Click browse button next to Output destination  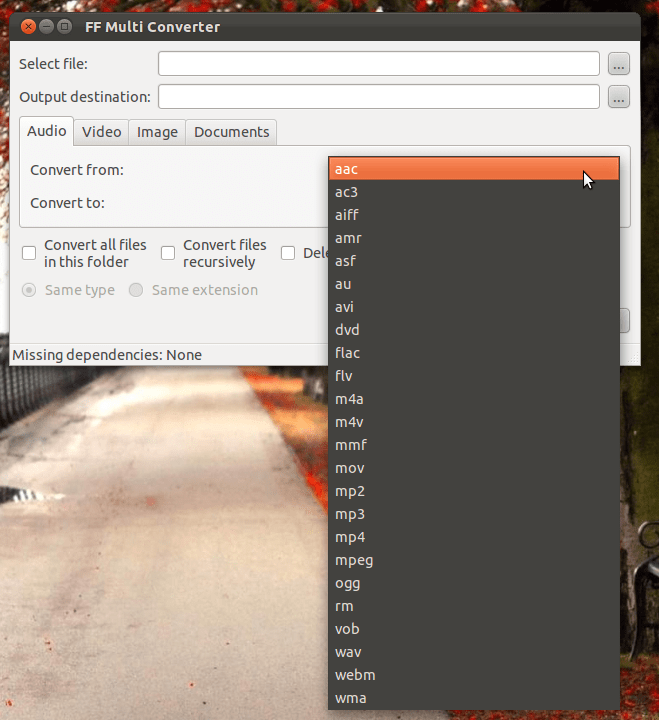(619, 98)
